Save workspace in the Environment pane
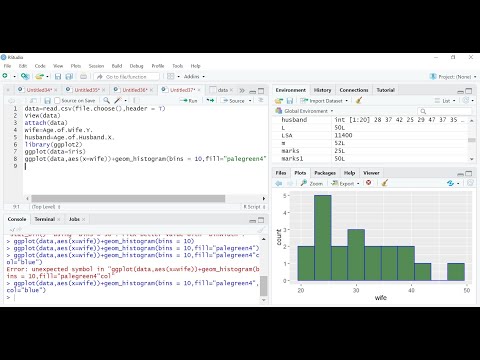 click(x=290, y=100)
